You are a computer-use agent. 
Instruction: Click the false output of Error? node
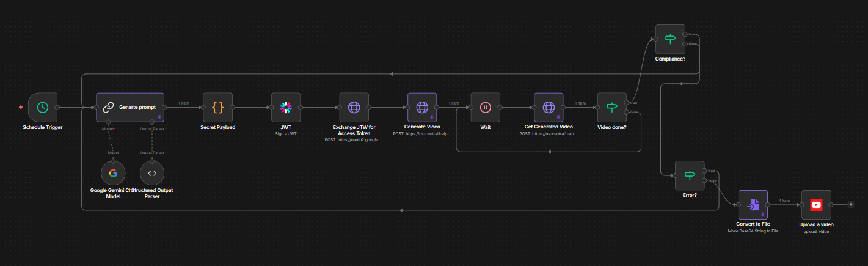706,180
